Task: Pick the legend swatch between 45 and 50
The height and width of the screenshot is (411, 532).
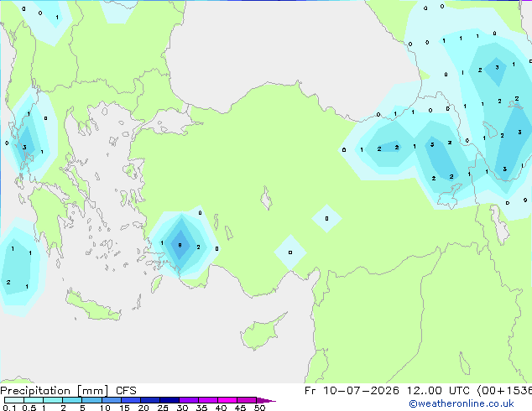Action: (247, 400)
